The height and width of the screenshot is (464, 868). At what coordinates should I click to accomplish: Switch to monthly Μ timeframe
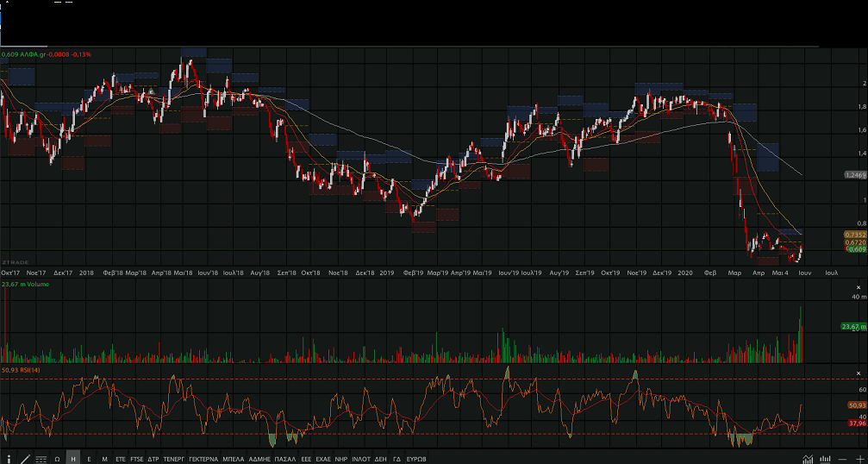point(104,458)
